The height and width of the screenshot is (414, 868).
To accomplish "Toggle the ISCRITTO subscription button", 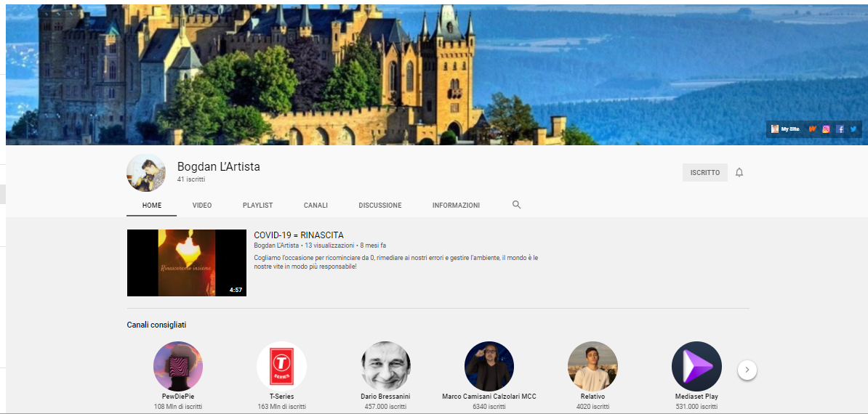I will pos(704,172).
